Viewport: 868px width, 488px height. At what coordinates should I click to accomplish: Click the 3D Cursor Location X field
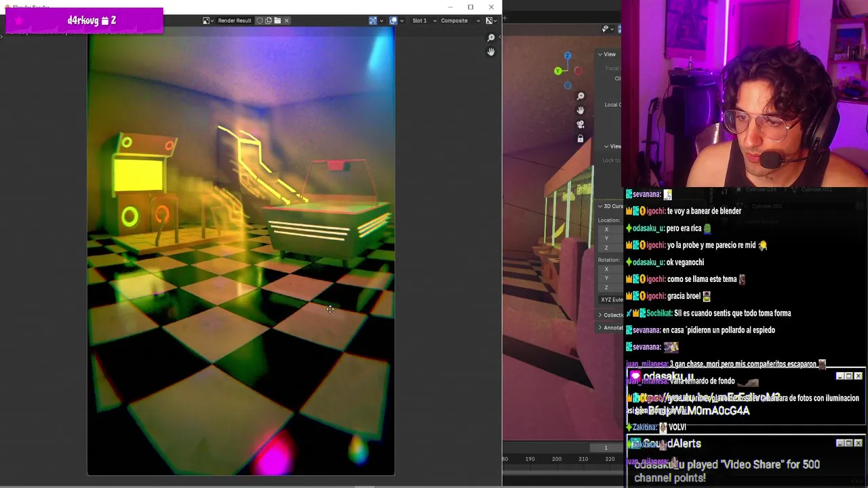click(610, 229)
